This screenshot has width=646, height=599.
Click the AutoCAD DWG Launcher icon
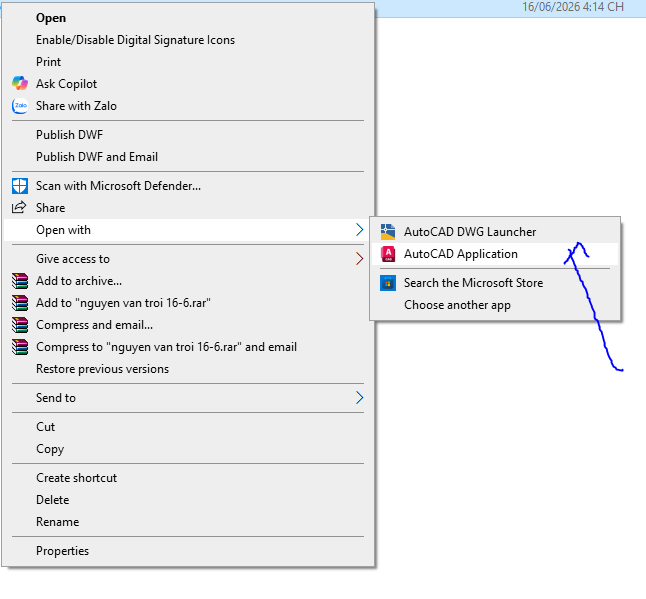coord(388,232)
